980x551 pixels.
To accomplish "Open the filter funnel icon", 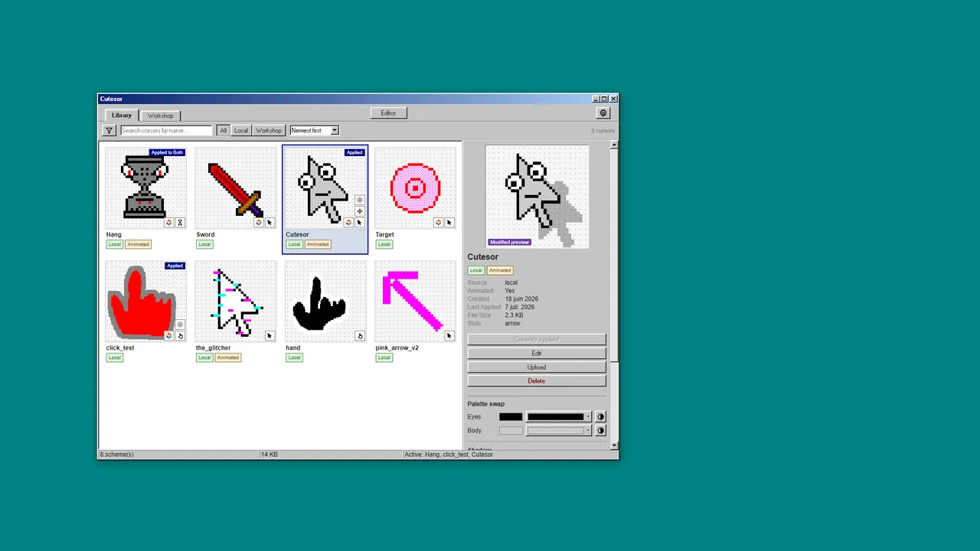I will pos(109,131).
